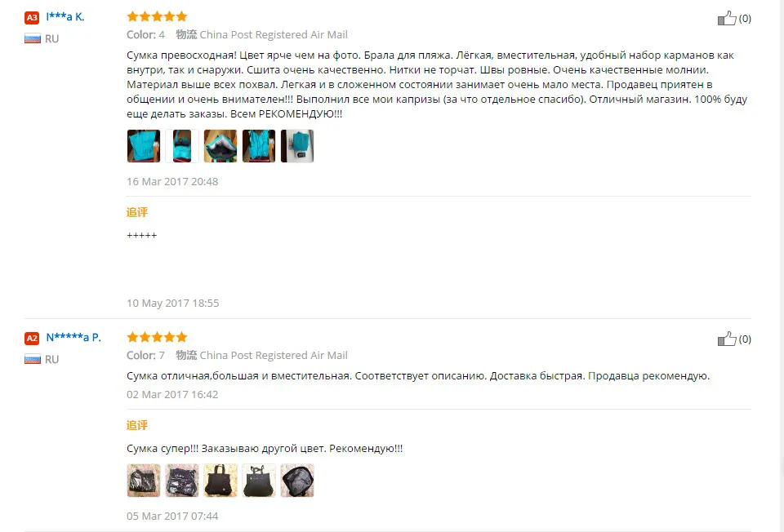The height and width of the screenshot is (532, 784).
Task: Open fifth black bag interior thumbnail
Action: [297, 481]
